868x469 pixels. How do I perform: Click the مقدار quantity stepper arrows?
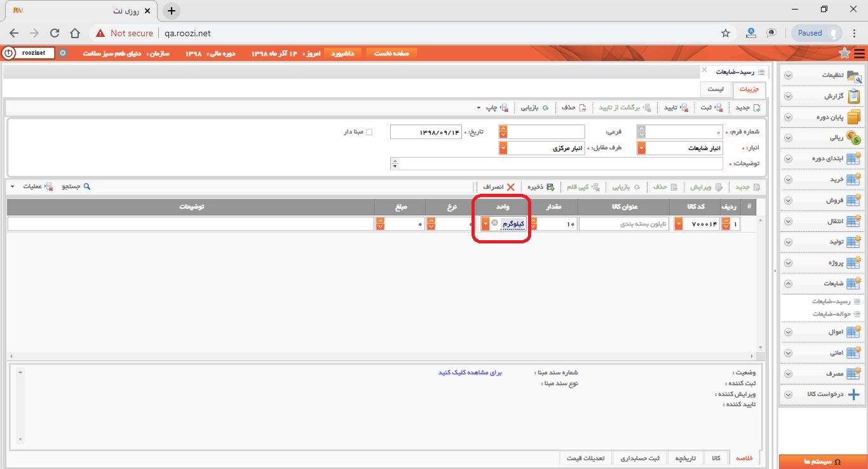(533, 224)
